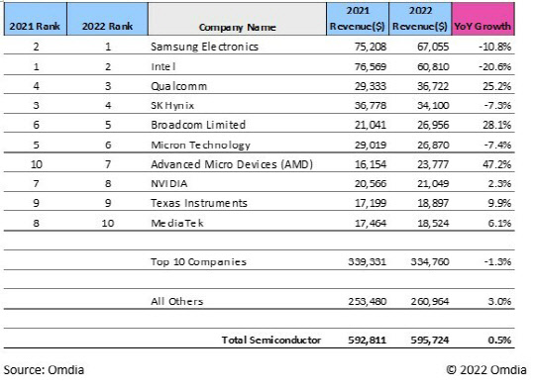Click the Samsung Electronics company cell
Viewport: 535px width, 392px height.
coord(204,47)
